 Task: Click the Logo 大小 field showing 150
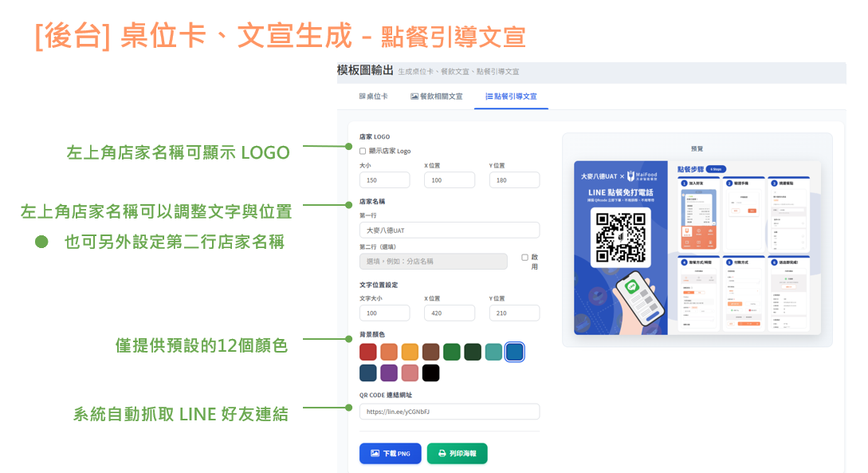[384, 180]
